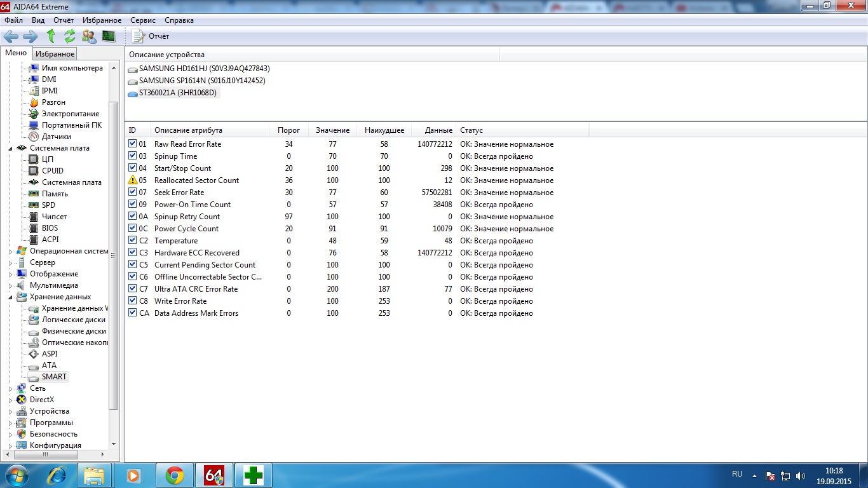Open the Разгон tree item
The width and height of the screenshot is (868, 488).
coord(53,102)
